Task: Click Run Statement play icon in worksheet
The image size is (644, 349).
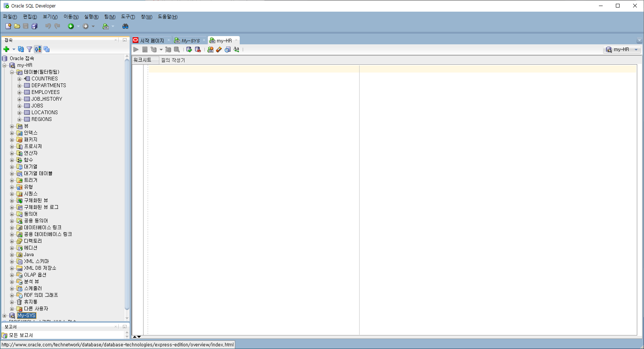Action: pos(136,50)
